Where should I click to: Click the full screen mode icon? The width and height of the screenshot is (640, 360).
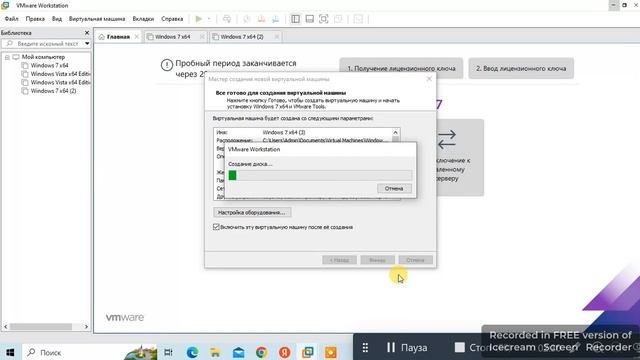(x=324, y=19)
